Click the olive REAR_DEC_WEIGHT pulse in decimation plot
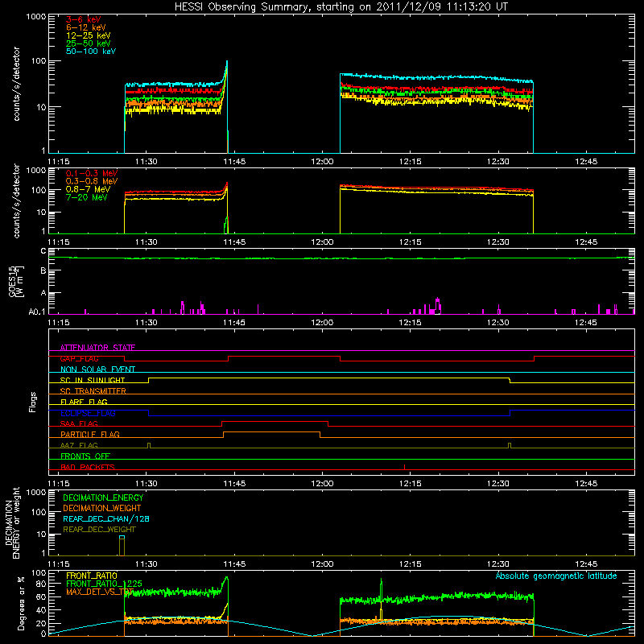Image resolution: width=644 pixels, height=644 pixels. [122, 547]
